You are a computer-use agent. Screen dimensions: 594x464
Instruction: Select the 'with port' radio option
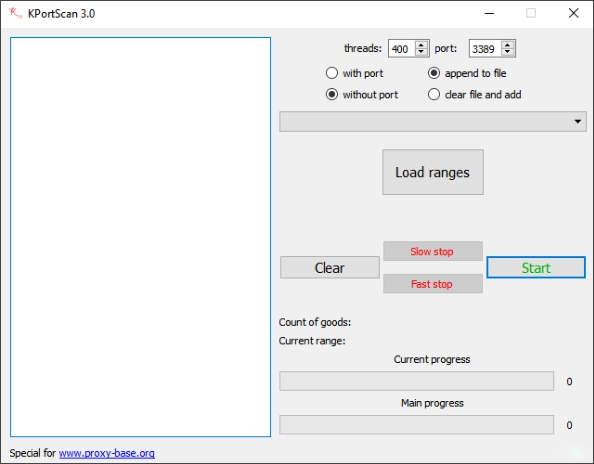[332, 73]
